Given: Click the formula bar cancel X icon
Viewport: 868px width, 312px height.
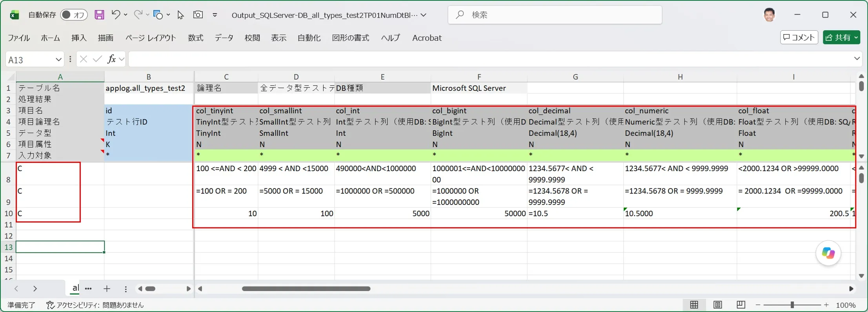Looking at the screenshot, I should [x=83, y=59].
